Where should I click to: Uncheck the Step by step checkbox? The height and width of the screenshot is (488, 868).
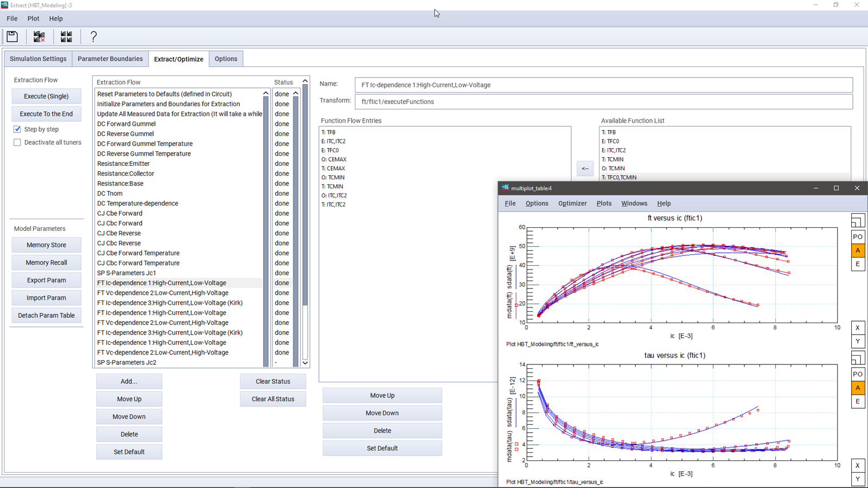(17, 129)
